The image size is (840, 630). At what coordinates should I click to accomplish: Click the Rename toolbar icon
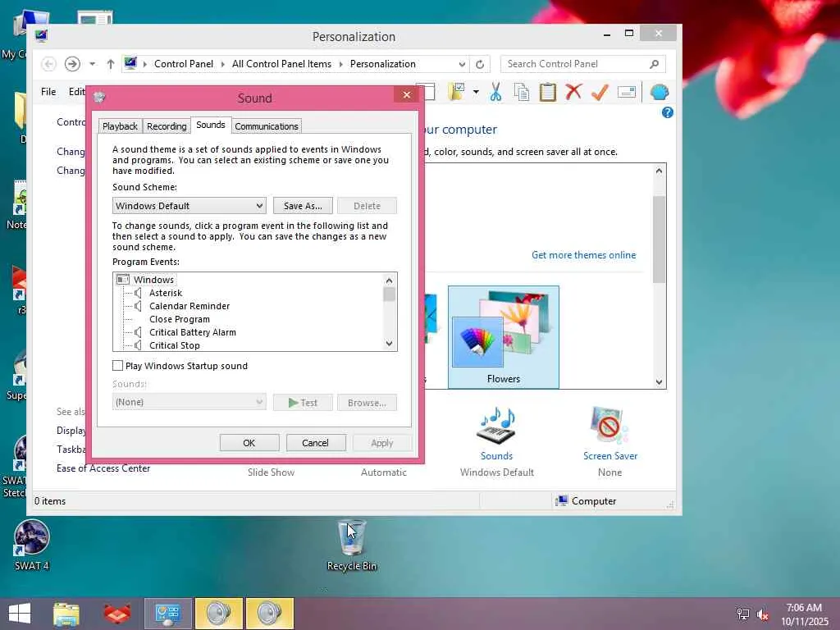(x=626, y=92)
